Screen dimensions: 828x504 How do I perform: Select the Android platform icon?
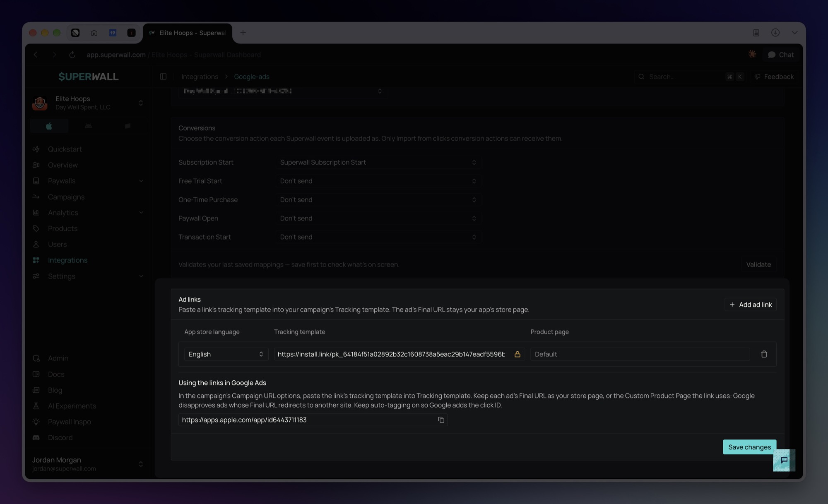point(88,126)
